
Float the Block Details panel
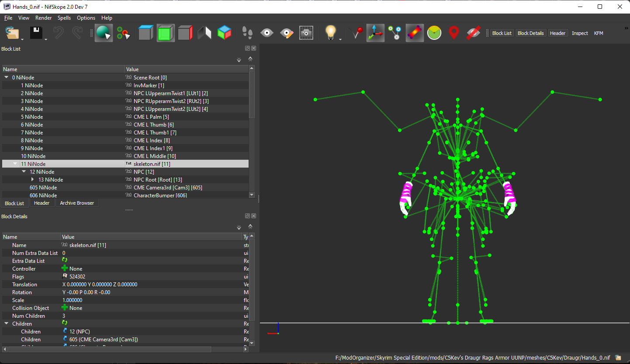coord(247,216)
